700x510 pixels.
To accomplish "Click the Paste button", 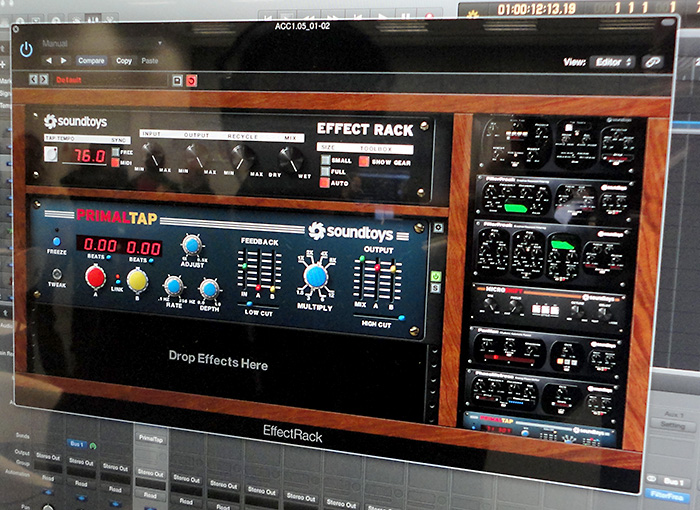I will tap(150, 61).
